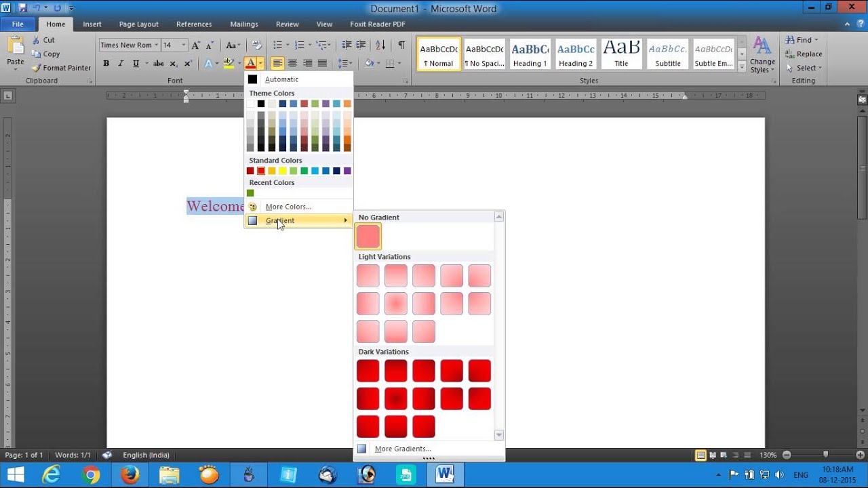Click the Shrink Font icon
This screenshot has width=868, height=488.
click(x=210, y=45)
